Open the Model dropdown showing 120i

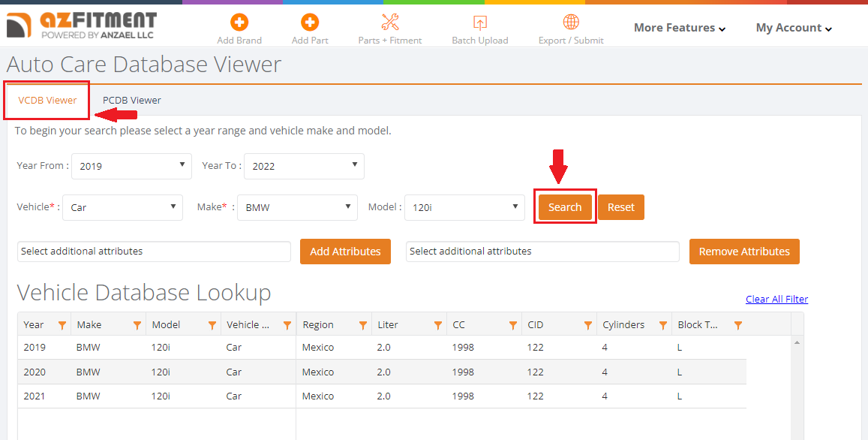point(464,207)
